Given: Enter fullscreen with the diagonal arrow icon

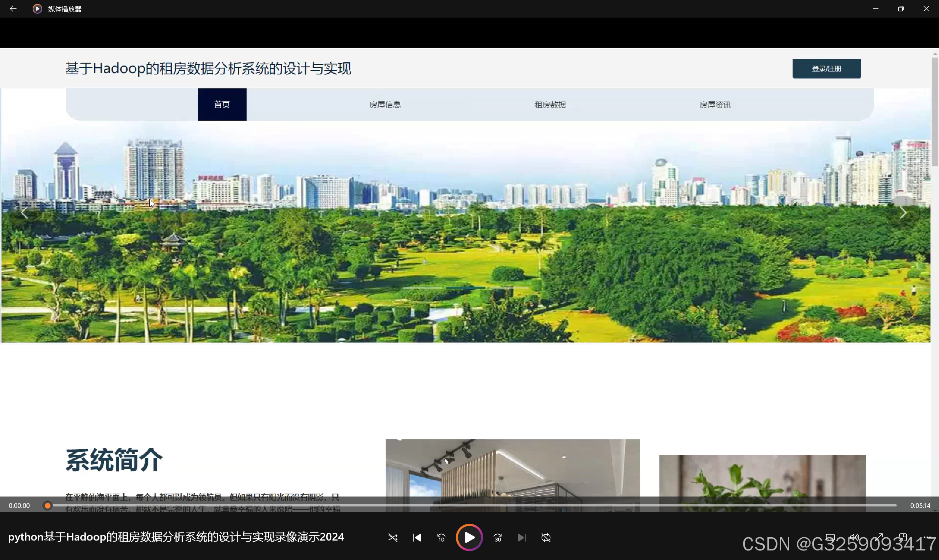Looking at the screenshot, I should [878, 537].
